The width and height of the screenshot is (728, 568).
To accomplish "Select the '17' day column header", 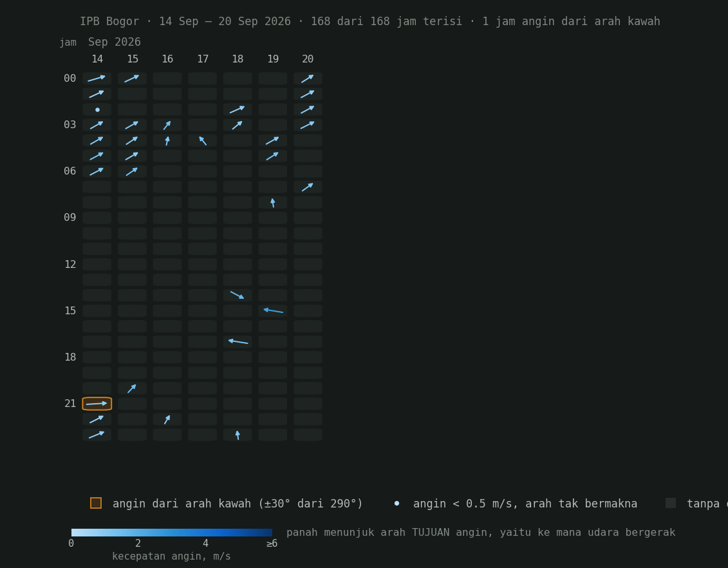I will click(x=202, y=59).
